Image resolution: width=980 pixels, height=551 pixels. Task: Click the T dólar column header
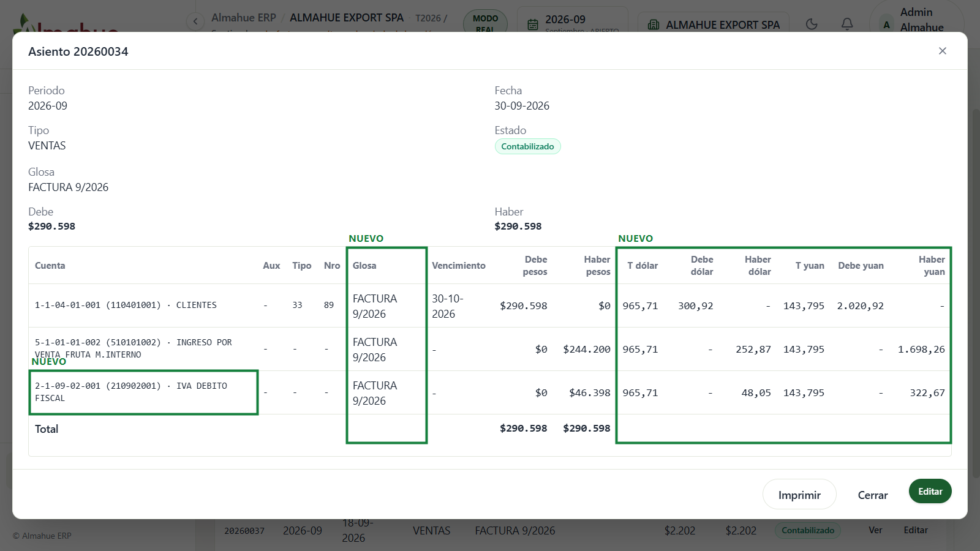click(x=643, y=266)
